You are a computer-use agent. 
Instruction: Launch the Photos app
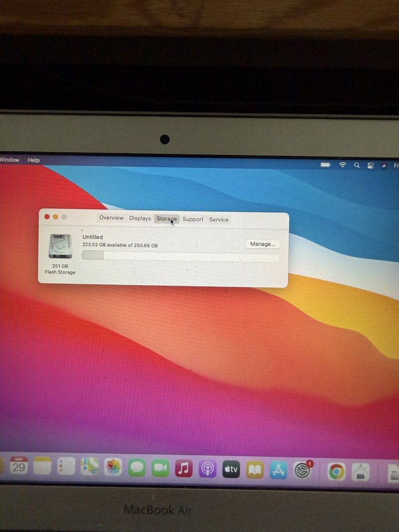pyautogui.click(x=113, y=467)
